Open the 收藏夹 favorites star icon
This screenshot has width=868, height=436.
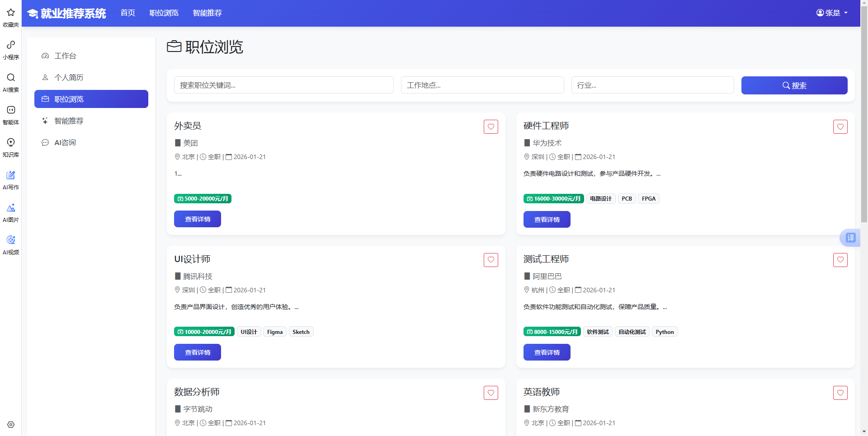11,13
